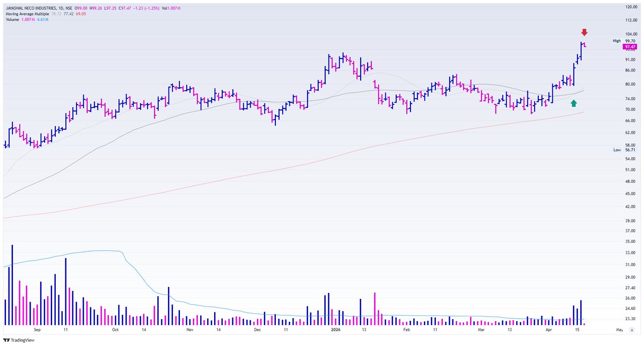Click the Mar label on time axis
Screen dimensions: 644x346
click(x=480, y=330)
